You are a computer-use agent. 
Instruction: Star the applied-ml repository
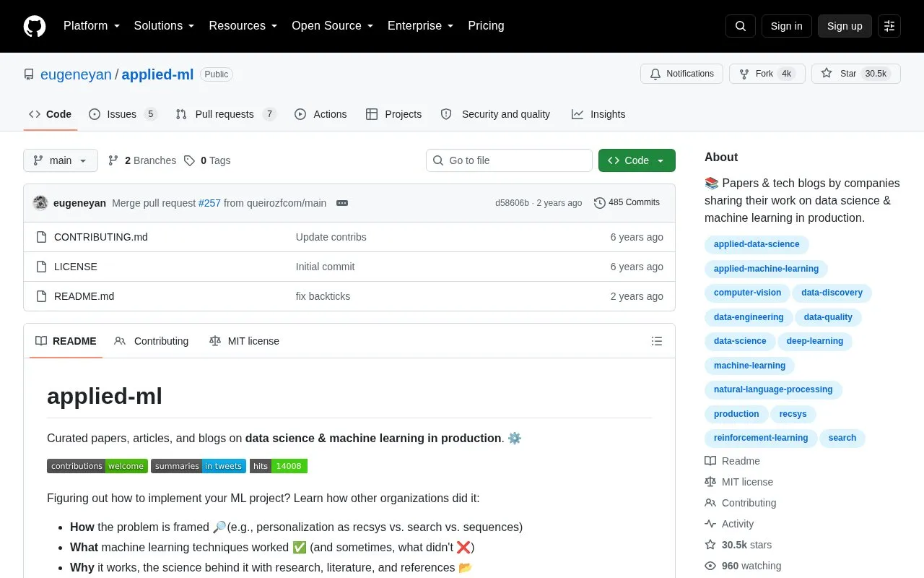[x=856, y=74]
